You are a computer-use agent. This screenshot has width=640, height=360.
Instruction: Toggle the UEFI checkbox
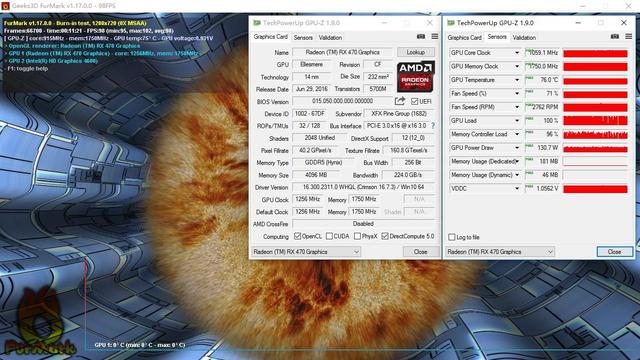(x=415, y=101)
